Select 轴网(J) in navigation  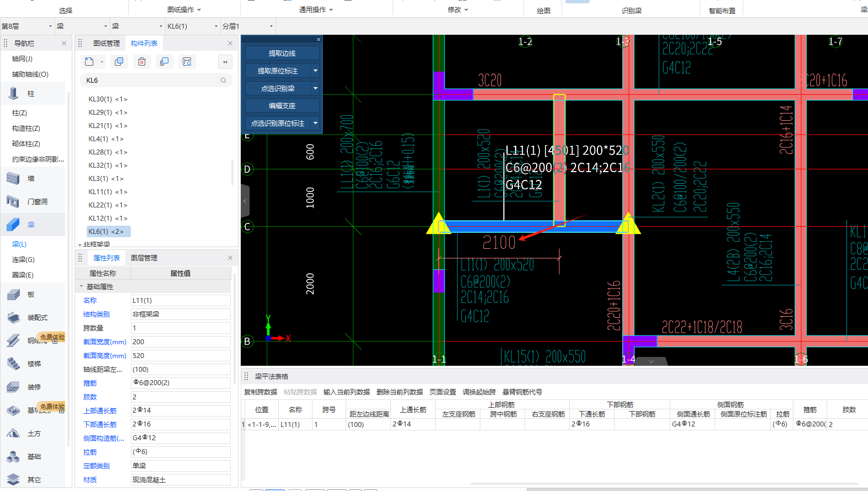coord(22,58)
